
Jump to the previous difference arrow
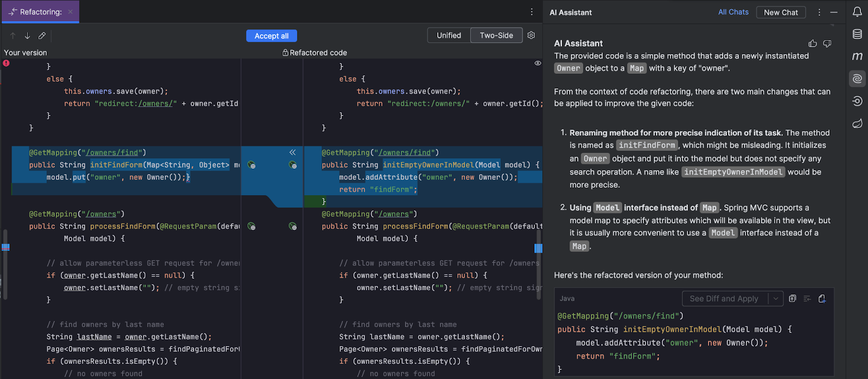pyautogui.click(x=13, y=36)
